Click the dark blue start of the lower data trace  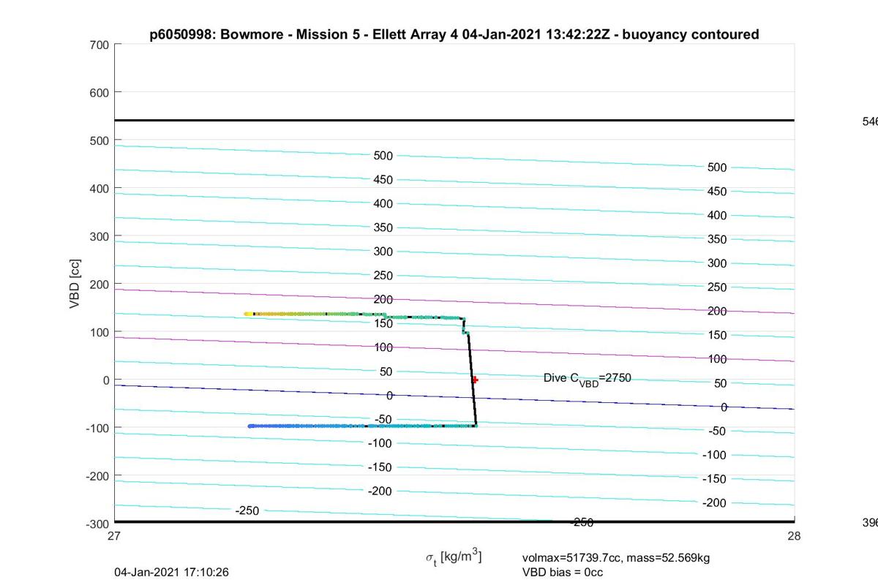(251, 426)
